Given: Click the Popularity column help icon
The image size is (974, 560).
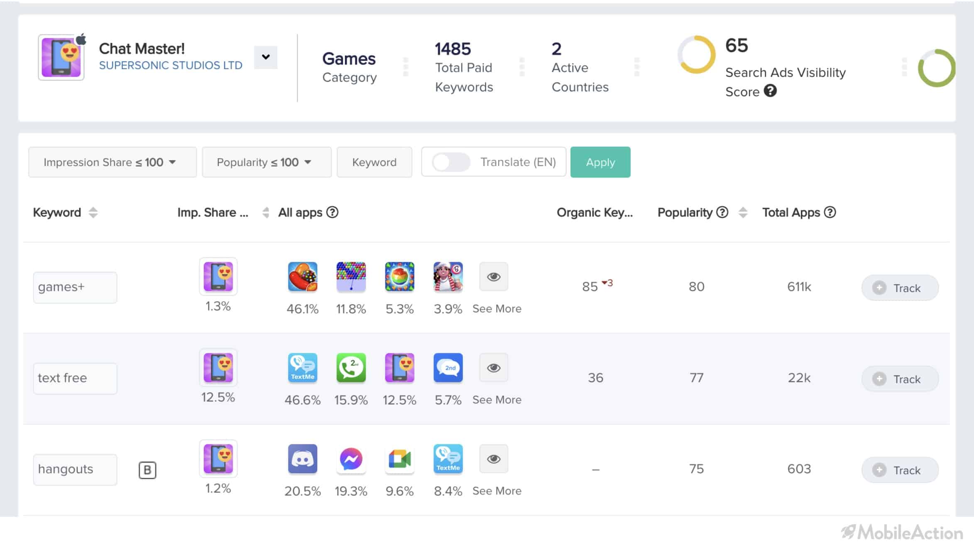Looking at the screenshot, I should tap(722, 212).
